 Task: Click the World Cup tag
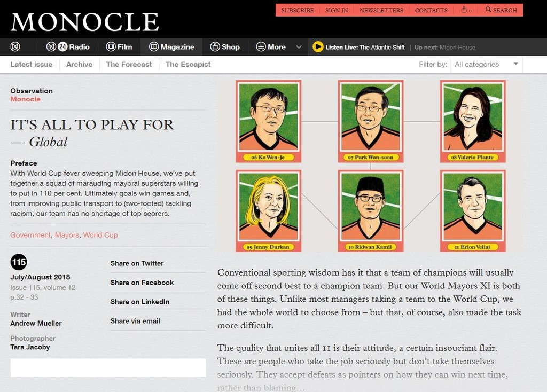coord(100,235)
